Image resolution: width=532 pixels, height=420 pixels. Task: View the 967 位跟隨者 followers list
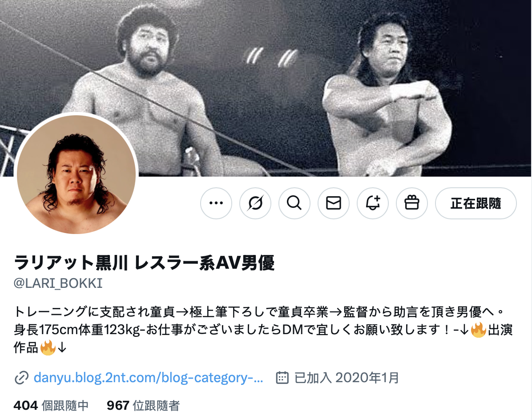click(143, 405)
